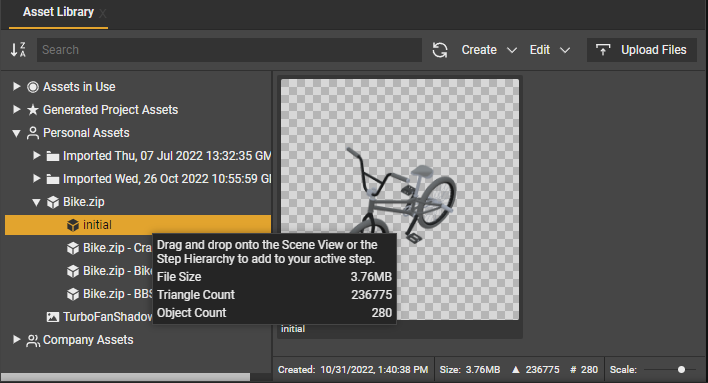Open the Edit dropdown menu
The width and height of the screenshot is (708, 383).
(x=550, y=50)
